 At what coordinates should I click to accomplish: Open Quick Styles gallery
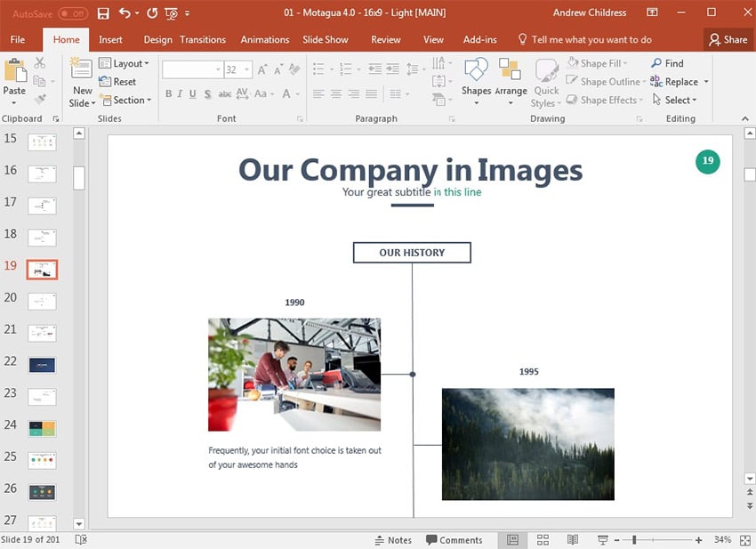pyautogui.click(x=546, y=82)
